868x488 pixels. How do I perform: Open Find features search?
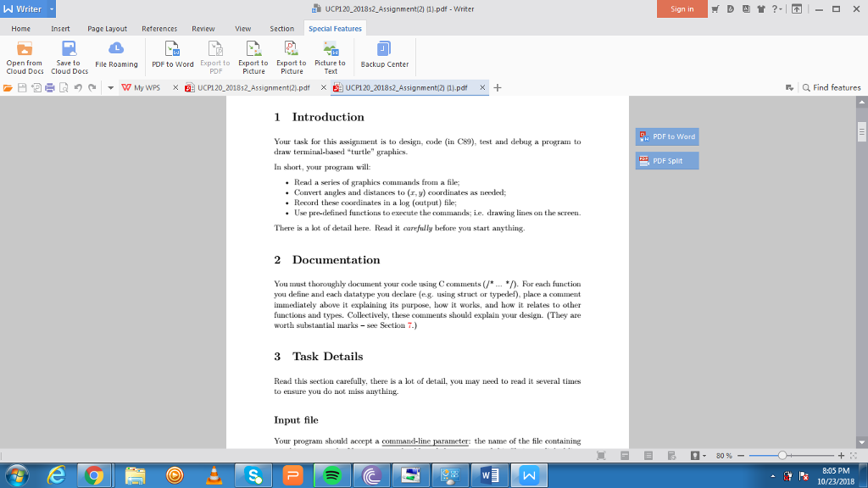(832, 86)
